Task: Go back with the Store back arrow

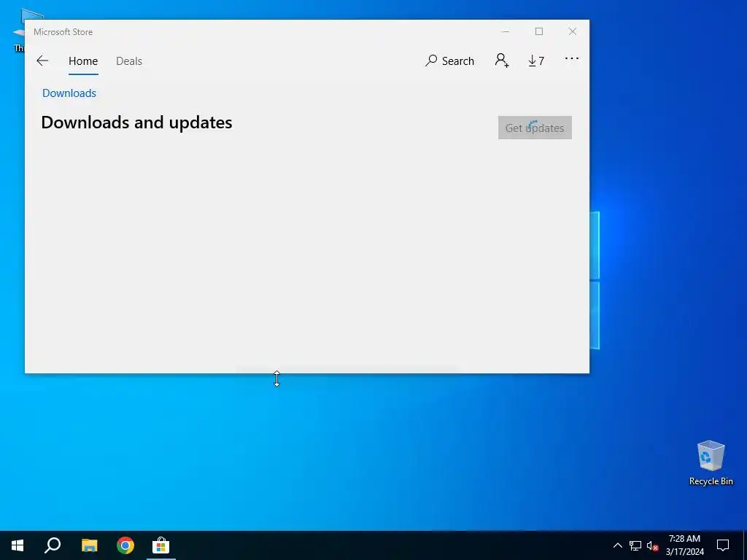Action: coord(42,61)
